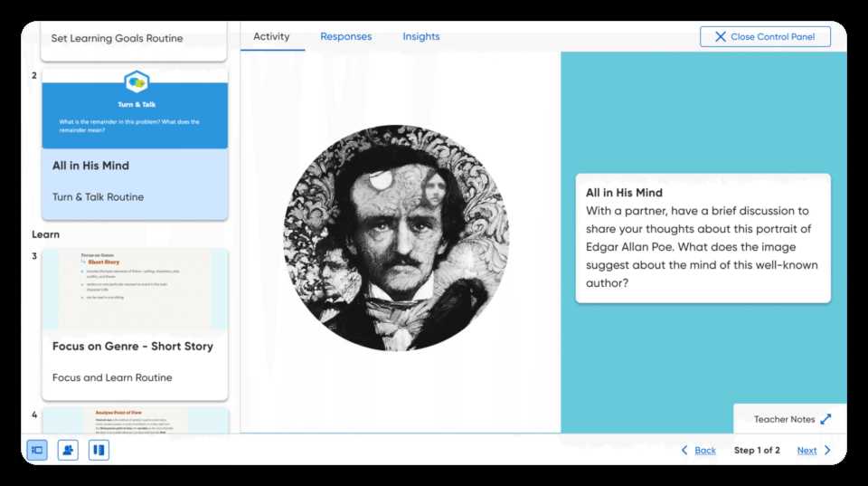Click the Step 1 of 2 indicator
This screenshot has height=486, width=868.
pyautogui.click(x=757, y=450)
